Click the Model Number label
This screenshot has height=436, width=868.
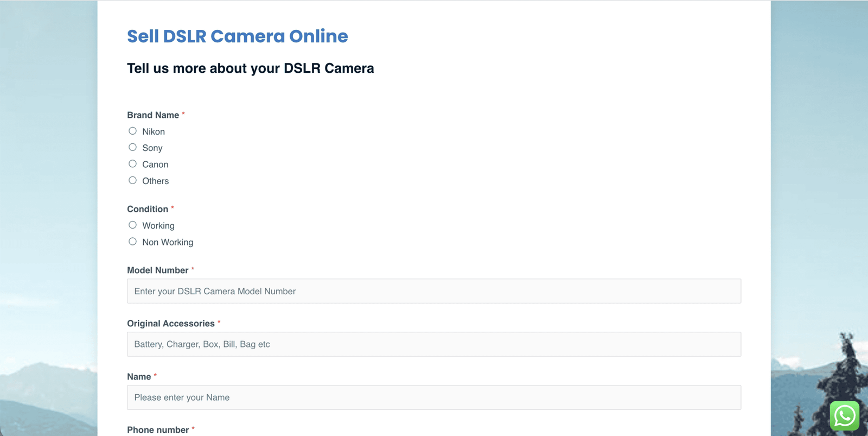point(158,270)
